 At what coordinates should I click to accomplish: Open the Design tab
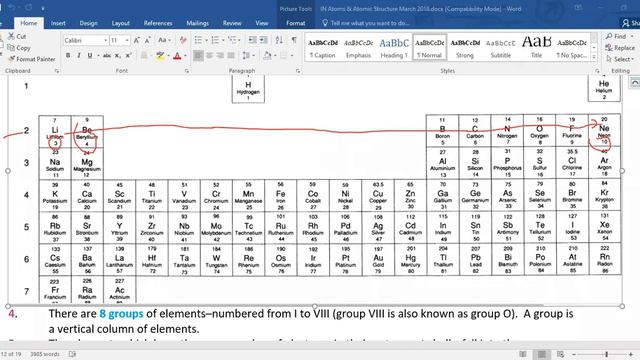coord(88,23)
